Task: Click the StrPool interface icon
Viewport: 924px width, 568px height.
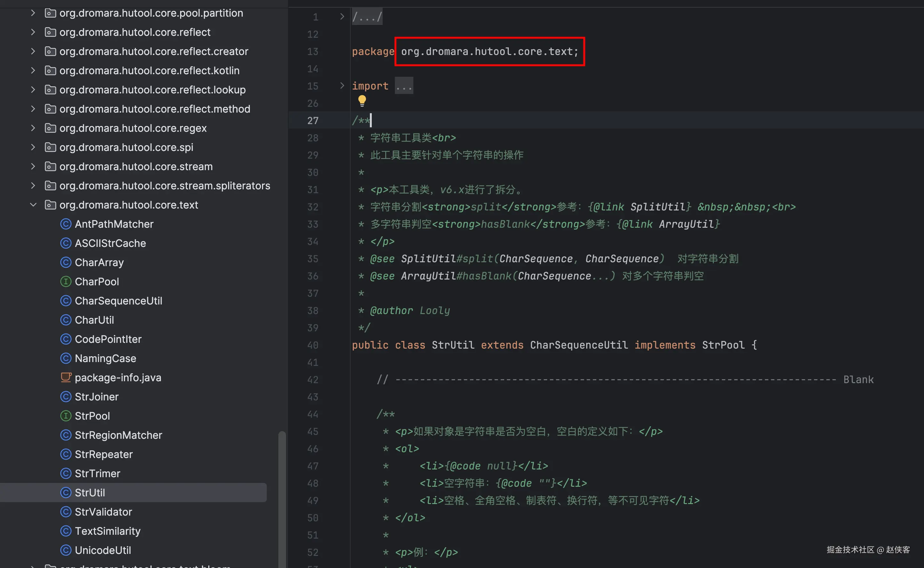Action: pyautogui.click(x=66, y=416)
